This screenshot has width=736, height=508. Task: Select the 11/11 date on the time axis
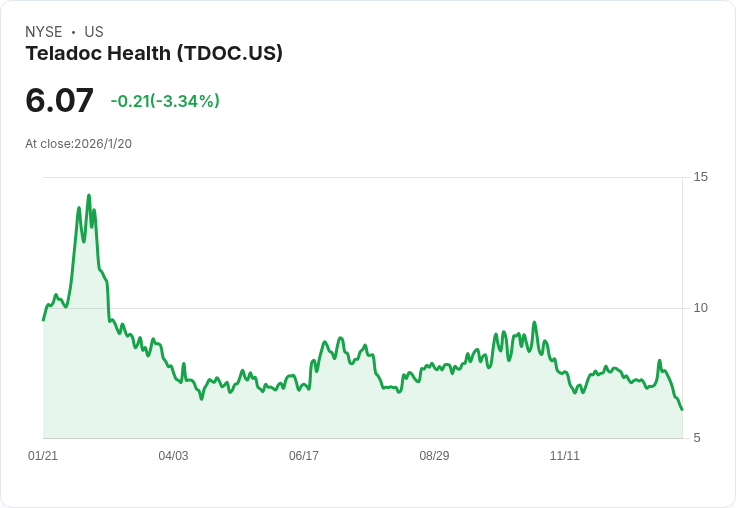tap(565, 456)
